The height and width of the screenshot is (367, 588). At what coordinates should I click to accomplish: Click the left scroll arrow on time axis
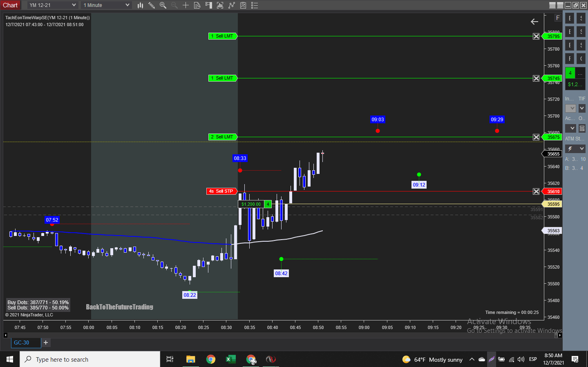[5, 335]
